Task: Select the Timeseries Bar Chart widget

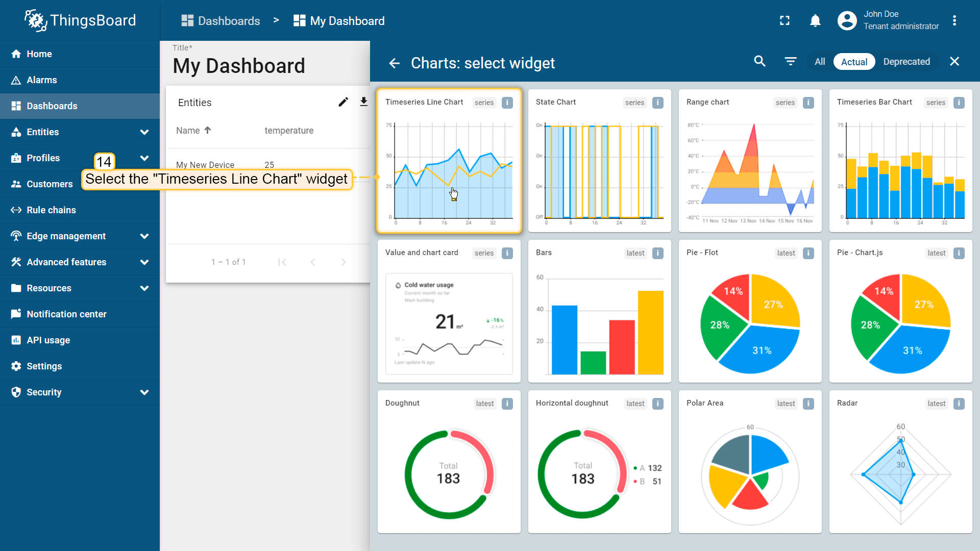Action: point(901,161)
